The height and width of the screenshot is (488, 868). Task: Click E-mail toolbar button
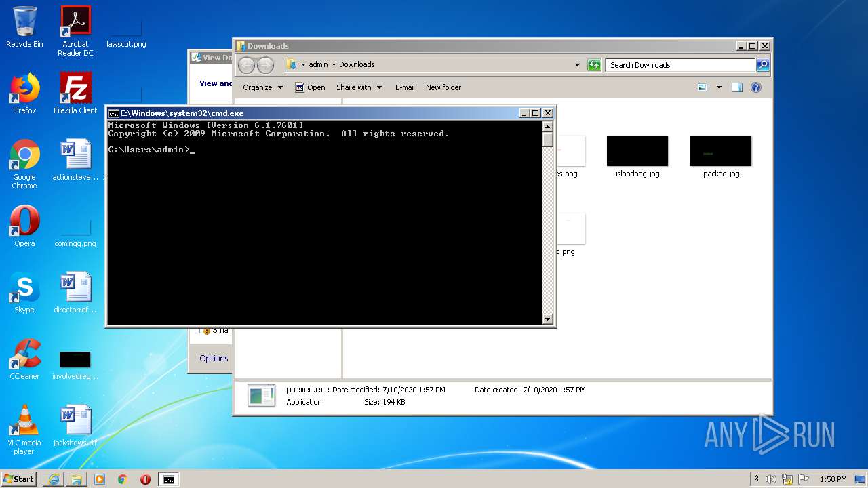[405, 87]
